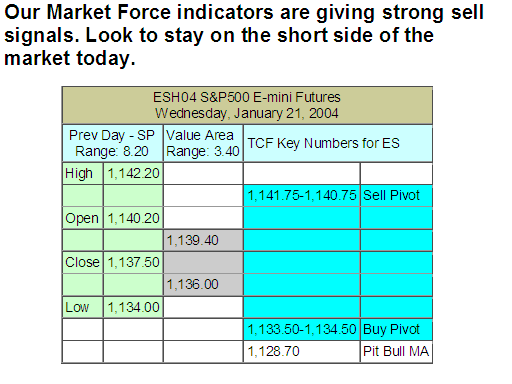The image size is (512, 384).
Task: Select the Prev Day - SP Range cell
Action: (x=113, y=143)
